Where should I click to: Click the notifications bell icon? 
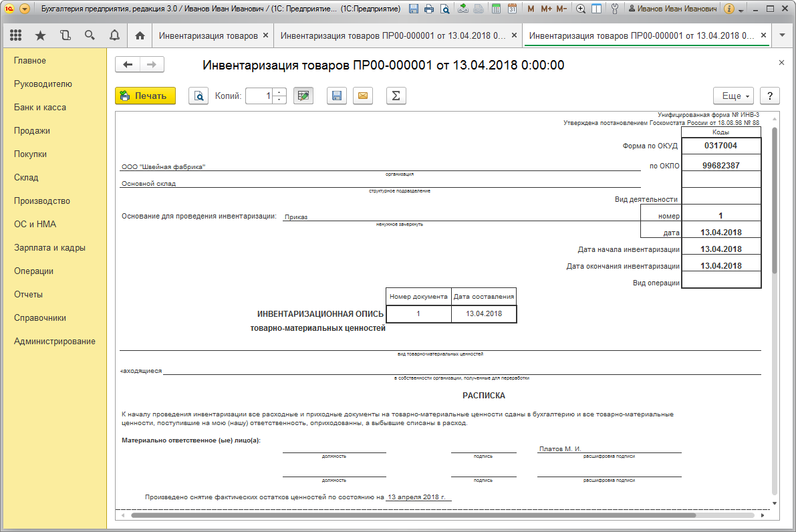click(x=114, y=35)
